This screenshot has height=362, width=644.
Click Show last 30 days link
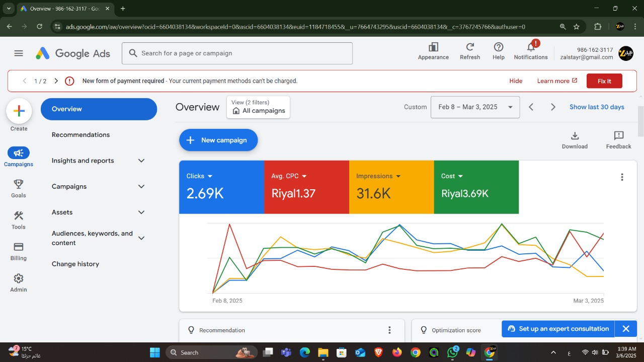click(597, 107)
